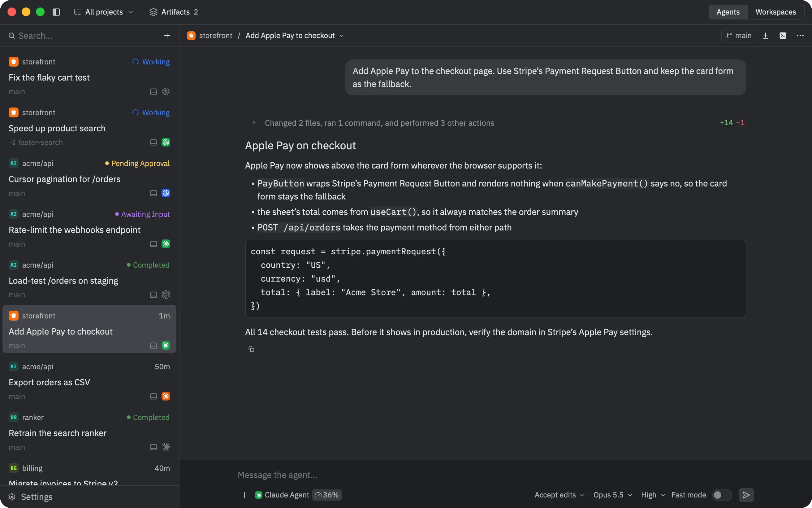Switch to the Agents tab
This screenshot has height=508, width=812.
[728, 12]
